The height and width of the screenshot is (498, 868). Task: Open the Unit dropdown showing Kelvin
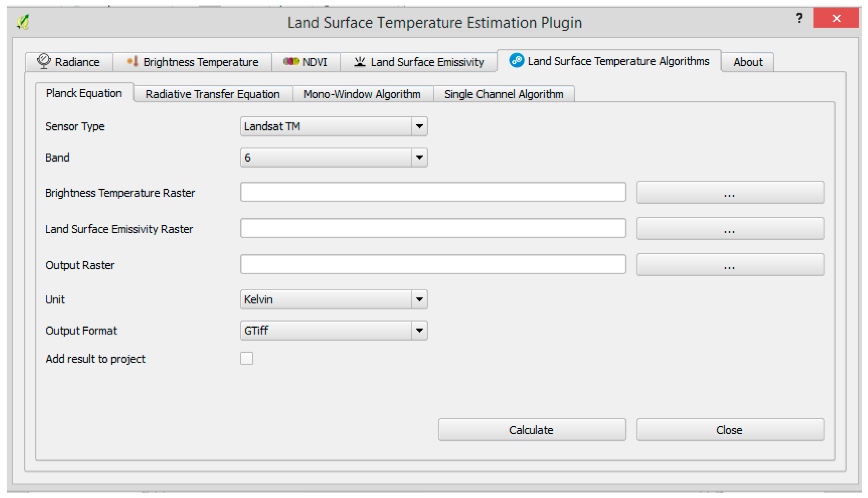[x=334, y=300]
